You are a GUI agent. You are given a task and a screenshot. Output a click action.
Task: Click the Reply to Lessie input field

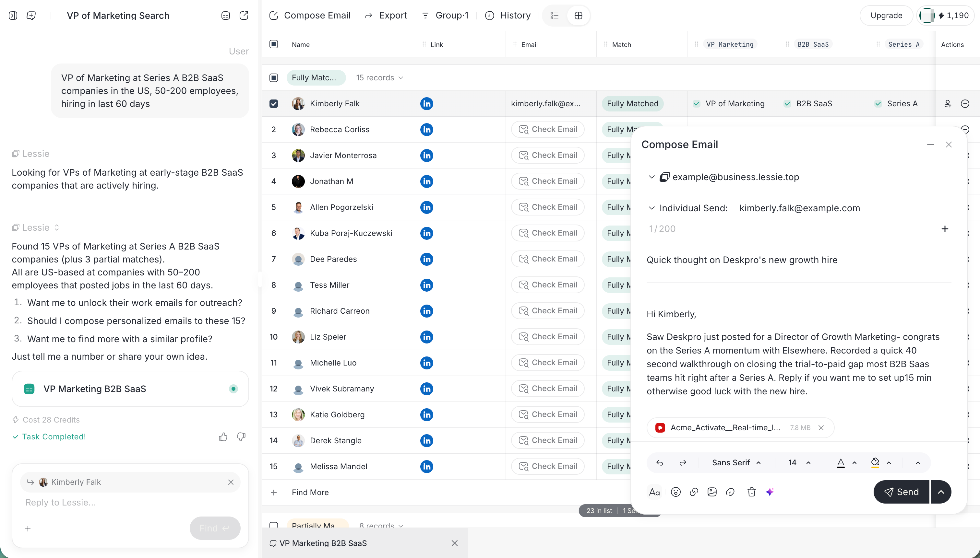130,503
